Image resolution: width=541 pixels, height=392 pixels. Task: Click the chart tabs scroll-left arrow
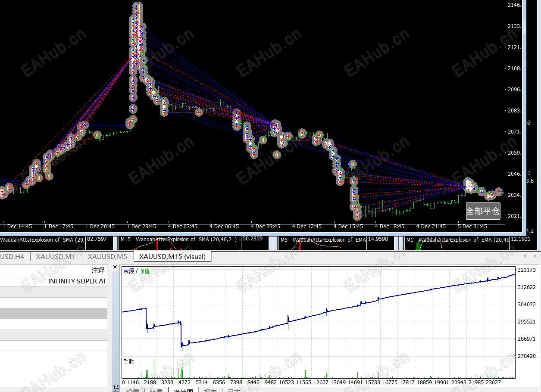coord(525,256)
